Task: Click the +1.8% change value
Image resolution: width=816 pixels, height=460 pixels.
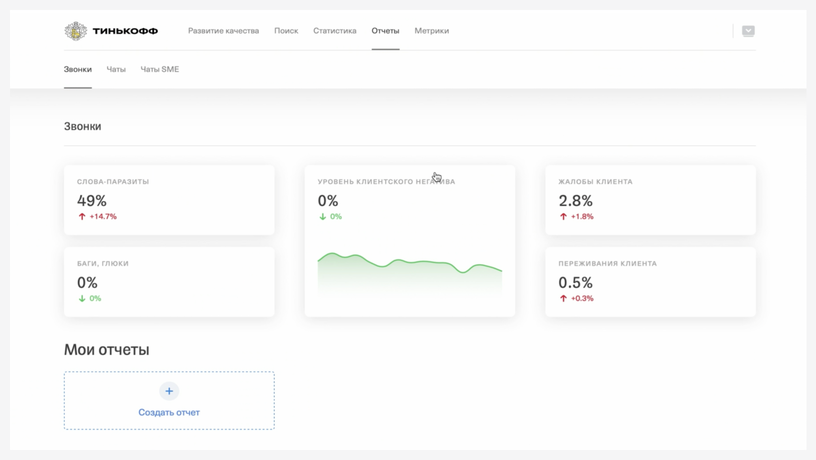Action: click(582, 216)
